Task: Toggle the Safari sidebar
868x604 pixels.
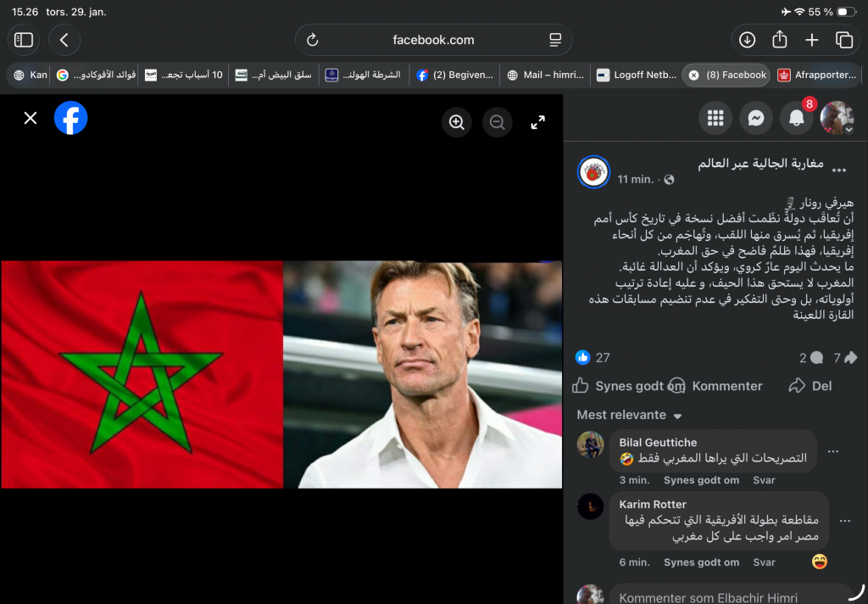Action: pos(24,40)
